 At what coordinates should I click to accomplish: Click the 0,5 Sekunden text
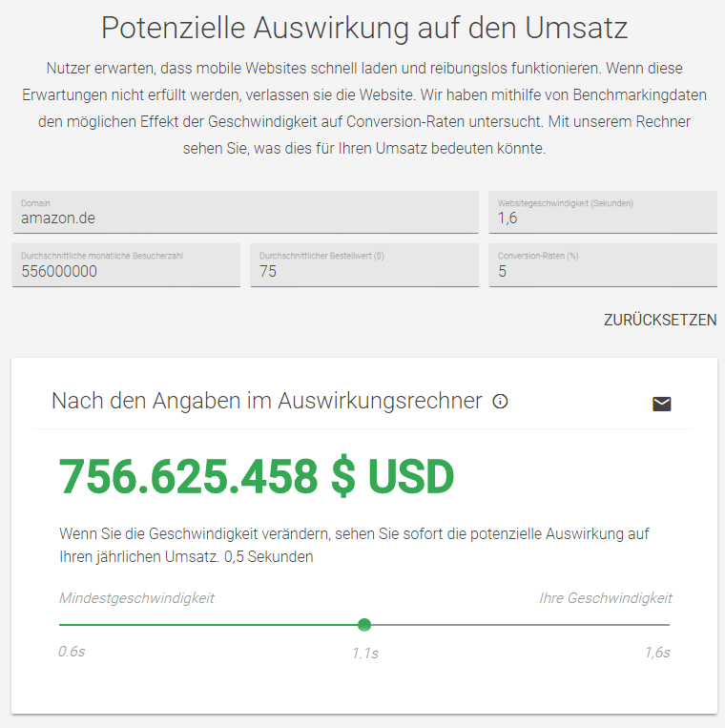point(269,556)
